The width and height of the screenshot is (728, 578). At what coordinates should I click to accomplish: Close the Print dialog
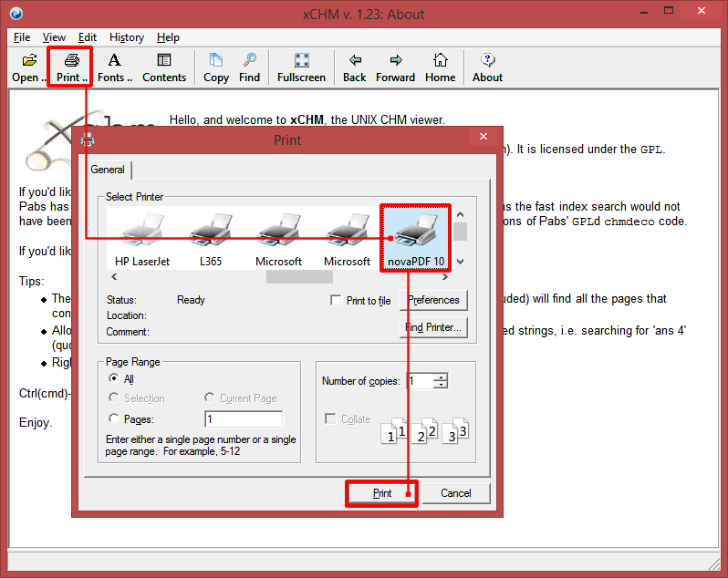click(x=484, y=137)
